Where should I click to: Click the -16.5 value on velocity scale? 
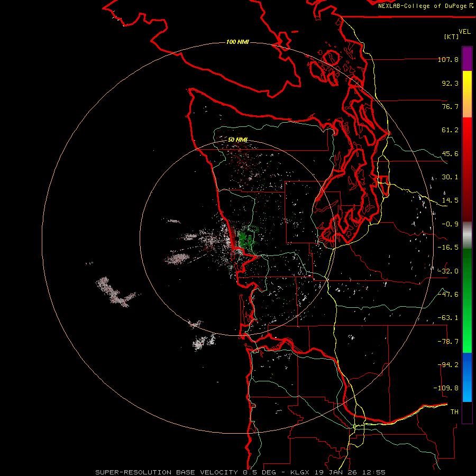point(448,248)
